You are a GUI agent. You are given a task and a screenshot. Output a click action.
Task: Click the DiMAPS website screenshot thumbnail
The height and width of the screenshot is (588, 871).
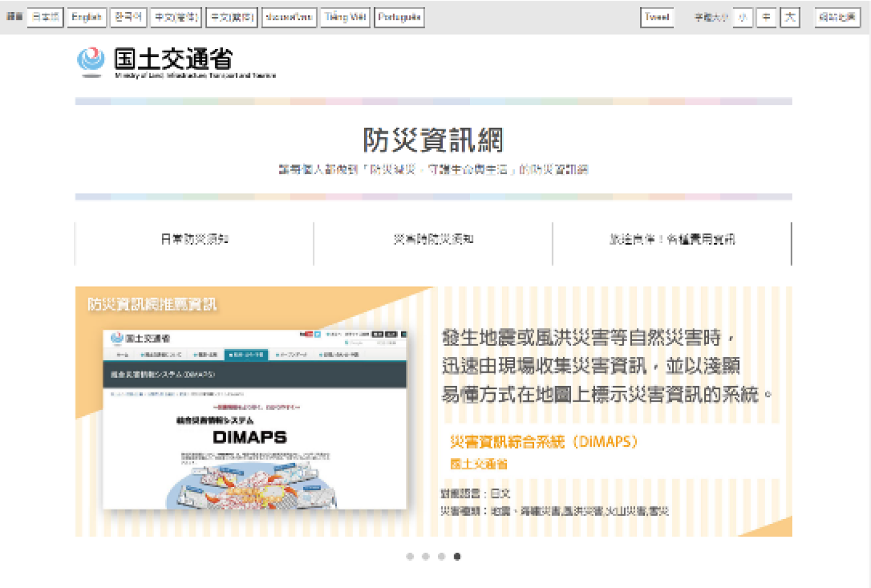click(x=255, y=419)
